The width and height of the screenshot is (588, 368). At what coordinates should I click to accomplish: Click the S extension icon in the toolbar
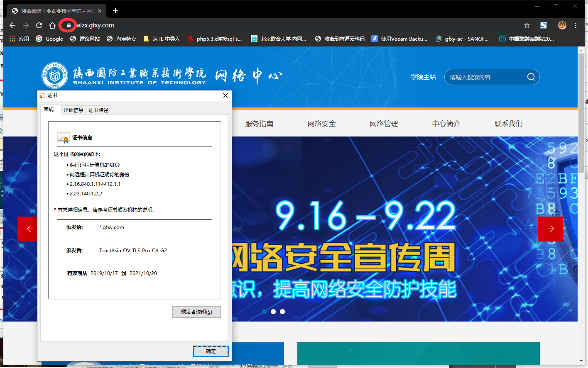543,25
